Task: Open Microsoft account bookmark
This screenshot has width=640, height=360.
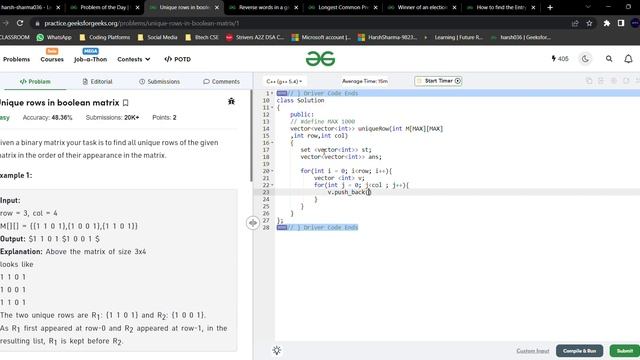Action: point(321,37)
